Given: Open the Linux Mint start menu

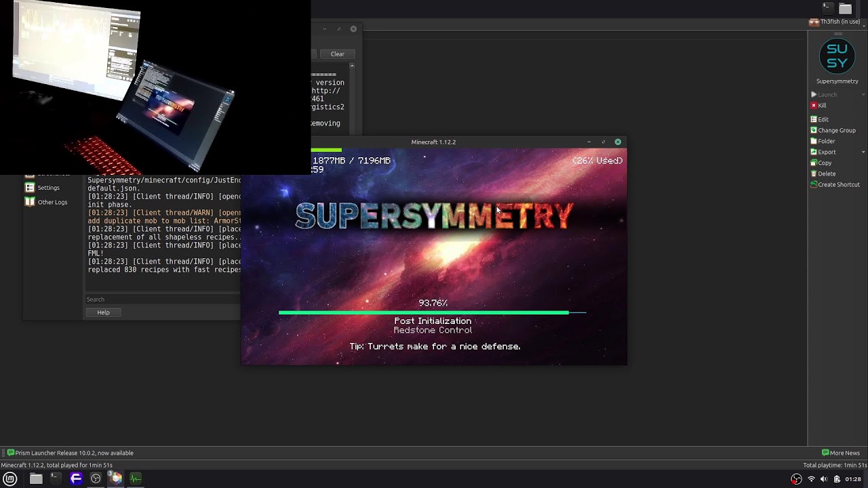Looking at the screenshot, I should click(x=10, y=479).
